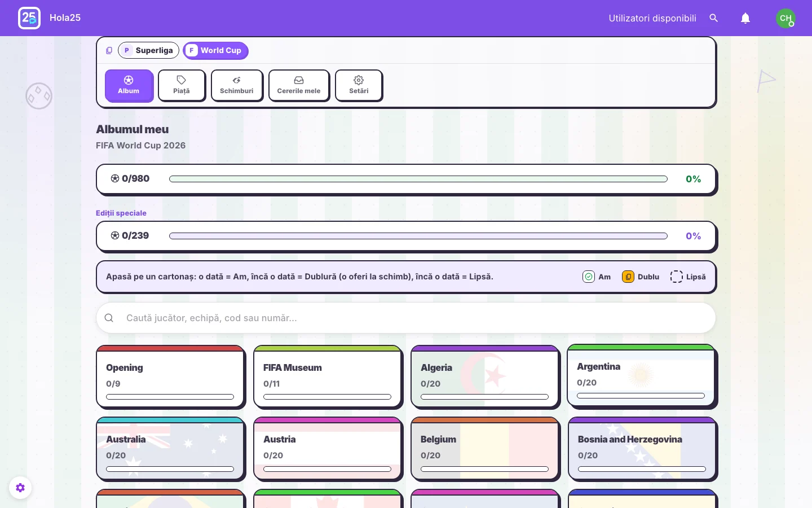Open the Austria team card
Image resolution: width=812 pixels, height=508 pixels.
coord(328,448)
